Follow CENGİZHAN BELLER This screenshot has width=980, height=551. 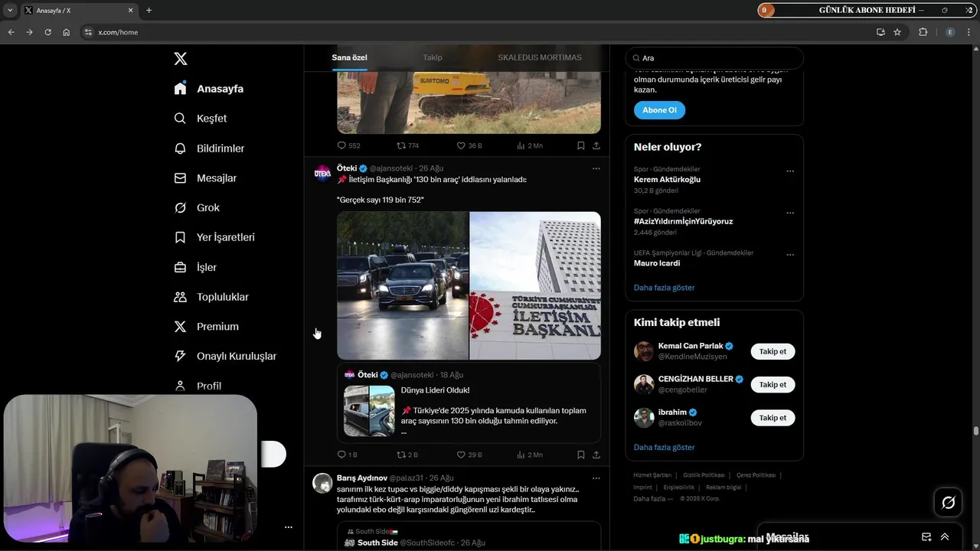[x=773, y=385]
